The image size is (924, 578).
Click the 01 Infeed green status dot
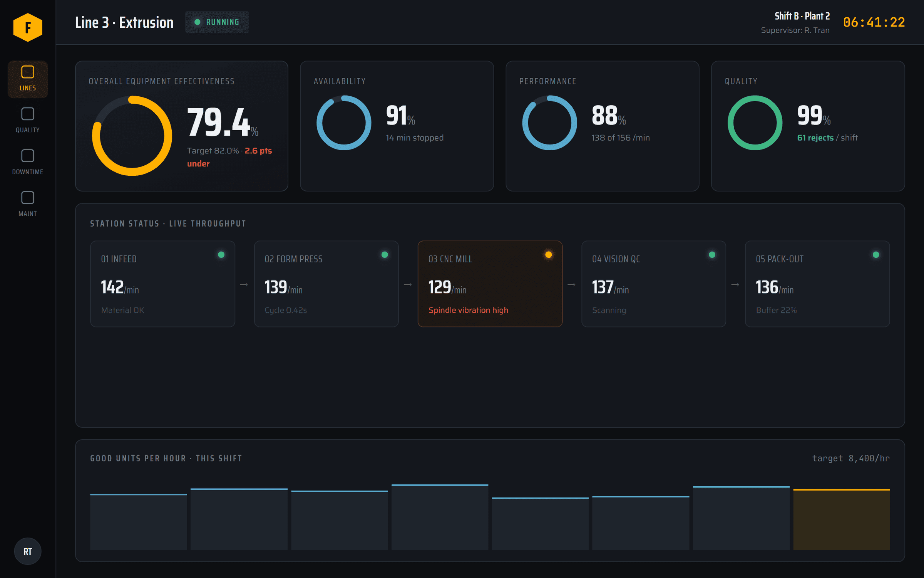(221, 255)
